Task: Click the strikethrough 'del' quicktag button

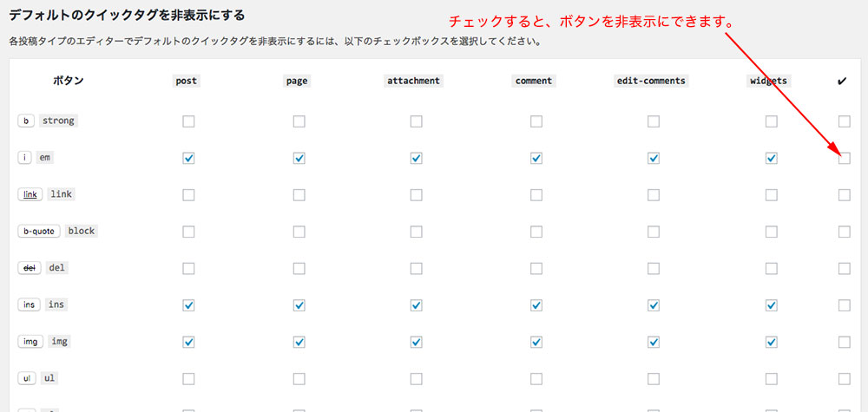Action: [29, 268]
